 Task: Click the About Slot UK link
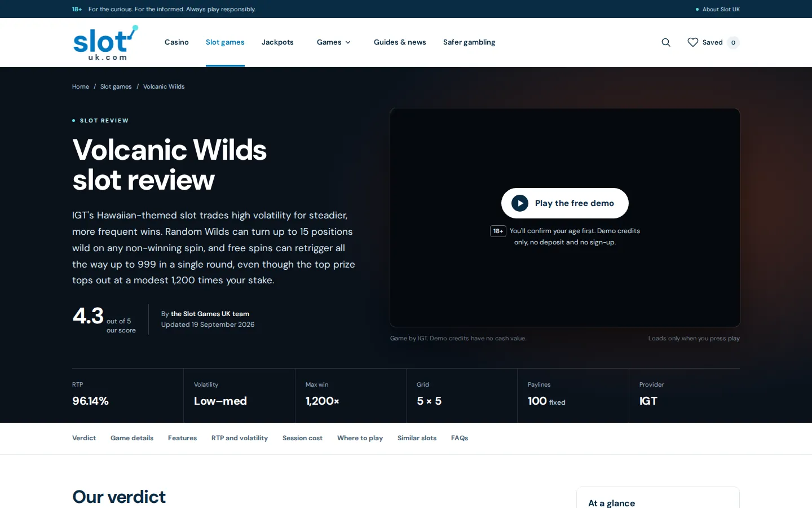click(721, 9)
